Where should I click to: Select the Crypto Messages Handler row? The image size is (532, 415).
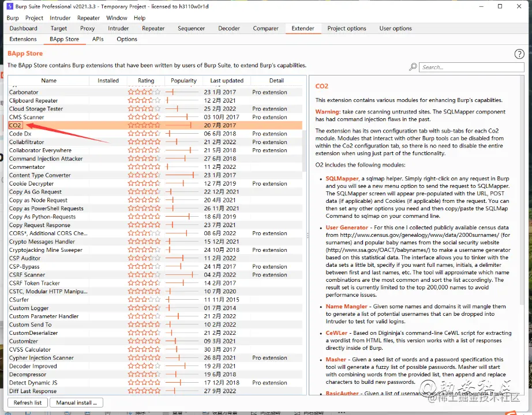[155, 242]
